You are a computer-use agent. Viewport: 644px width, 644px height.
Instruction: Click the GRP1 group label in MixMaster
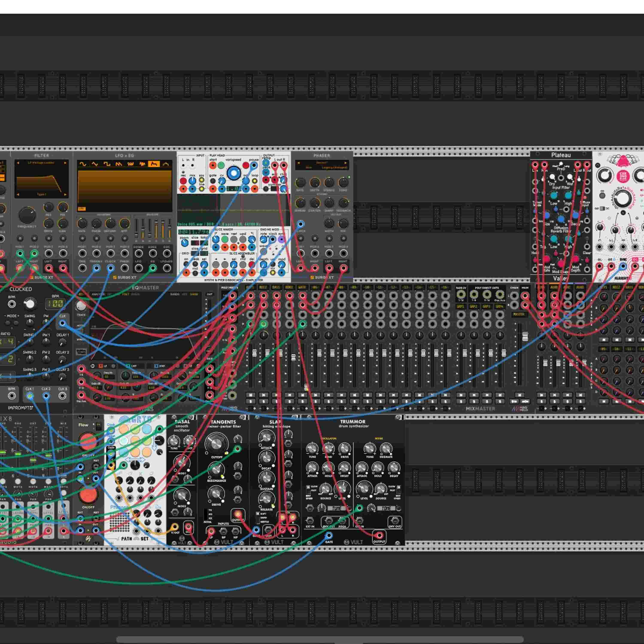click(461, 306)
